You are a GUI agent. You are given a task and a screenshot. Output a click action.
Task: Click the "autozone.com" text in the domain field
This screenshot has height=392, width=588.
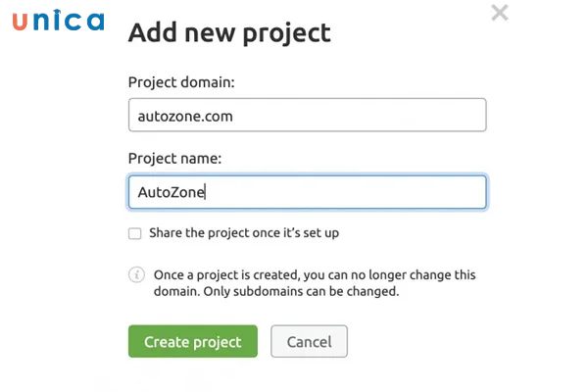tap(185, 116)
